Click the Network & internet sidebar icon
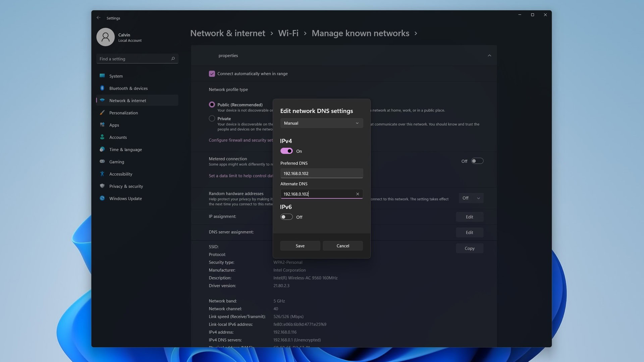The height and width of the screenshot is (362, 644). click(102, 100)
